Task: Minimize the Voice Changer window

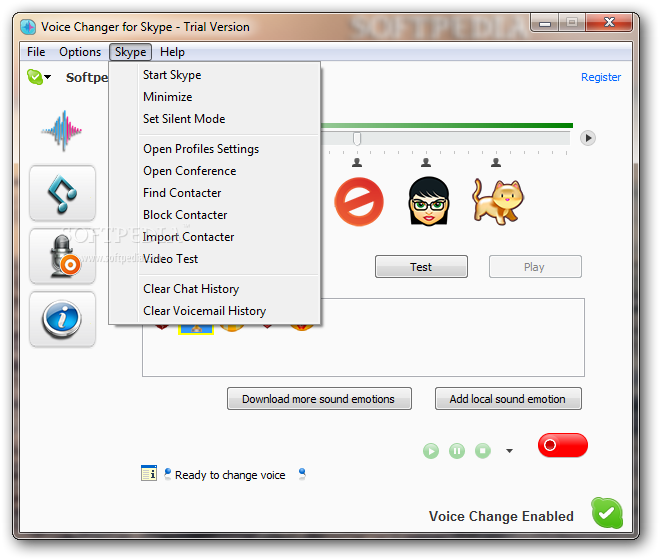Action: (x=545, y=23)
